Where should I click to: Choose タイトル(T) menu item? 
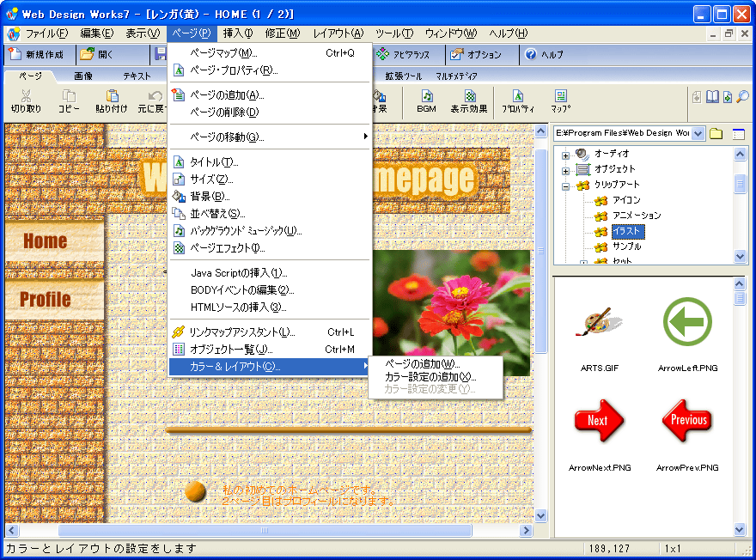(270, 162)
